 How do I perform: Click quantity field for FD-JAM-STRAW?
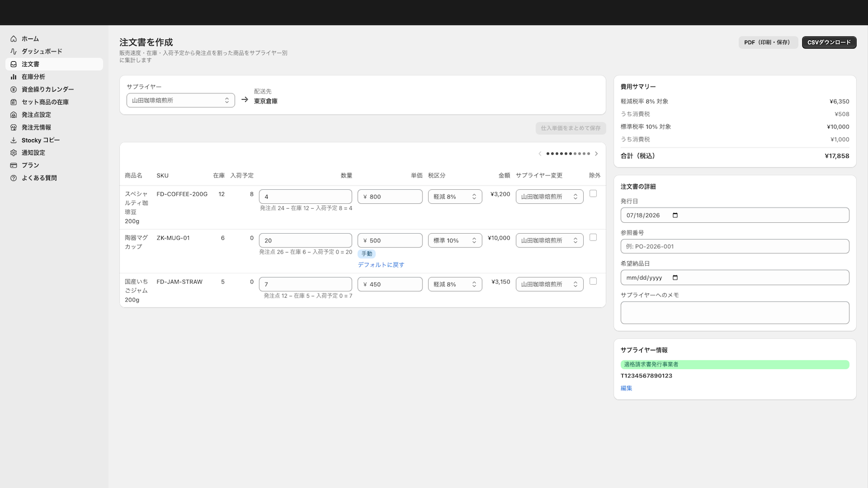pyautogui.click(x=305, y=285)
